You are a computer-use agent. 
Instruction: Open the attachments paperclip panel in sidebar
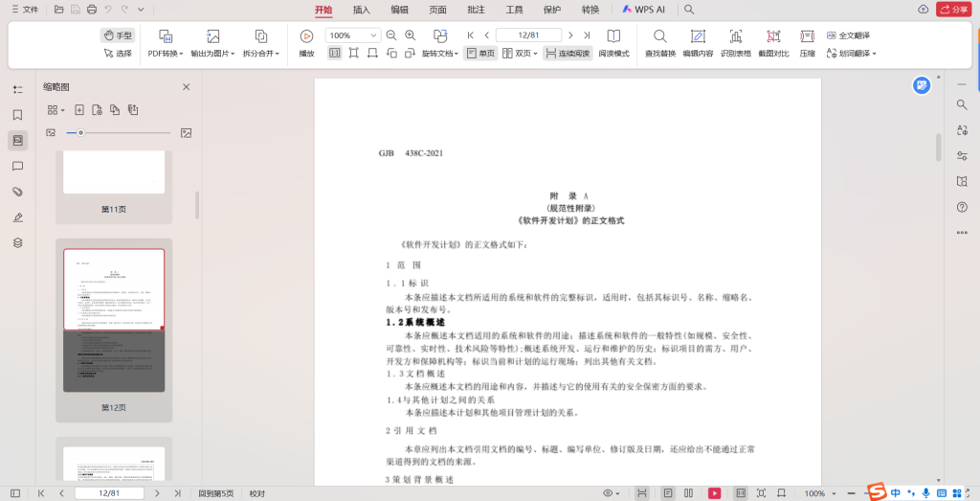pos(17,192)
